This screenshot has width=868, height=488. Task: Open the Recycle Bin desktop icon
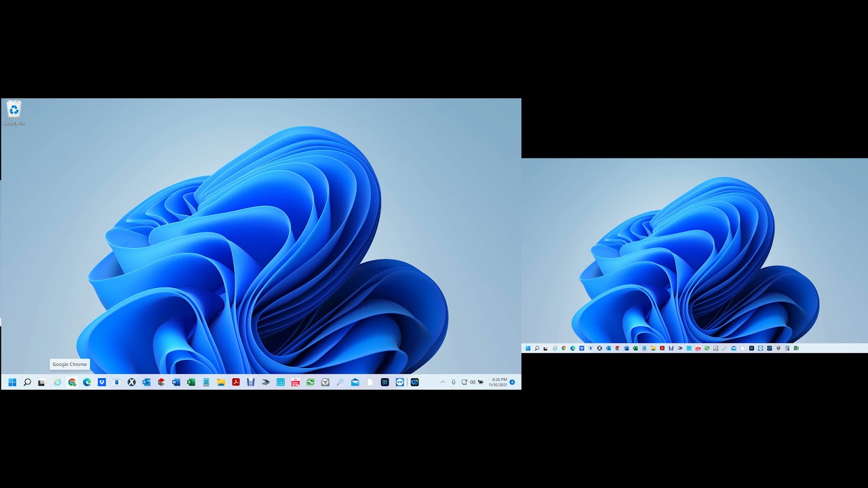point(14,112)
